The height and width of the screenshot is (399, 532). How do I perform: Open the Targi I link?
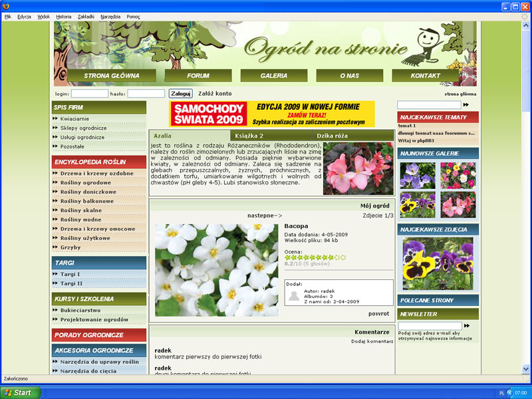click(70, 274)
